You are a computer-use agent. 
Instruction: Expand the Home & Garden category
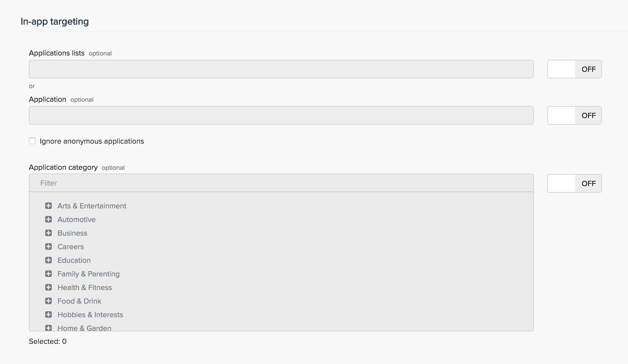tap(48, 328)
